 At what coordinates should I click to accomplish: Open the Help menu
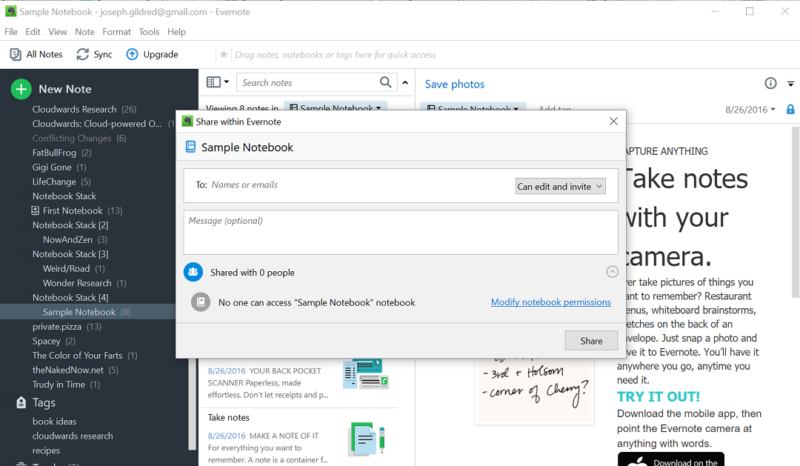(x=177, y=32)
